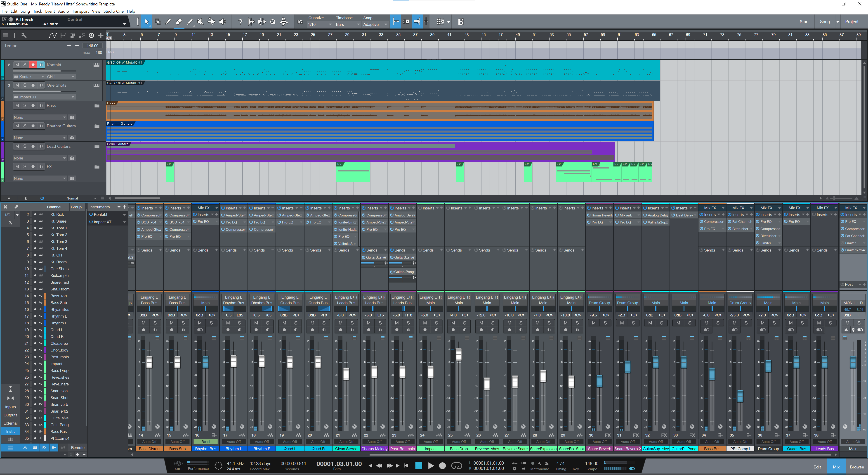Open the Studio One menu
This screenshot has width=868, height=475.
[113, 11]
